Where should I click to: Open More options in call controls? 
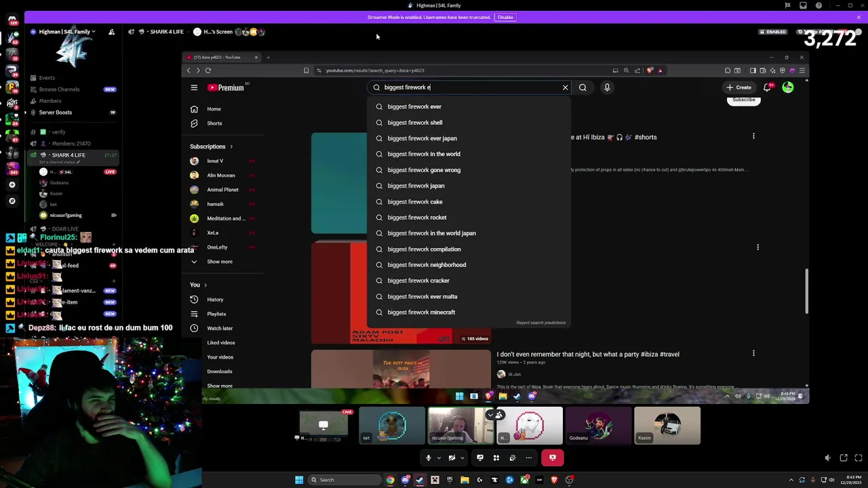(x=529, y=457)
